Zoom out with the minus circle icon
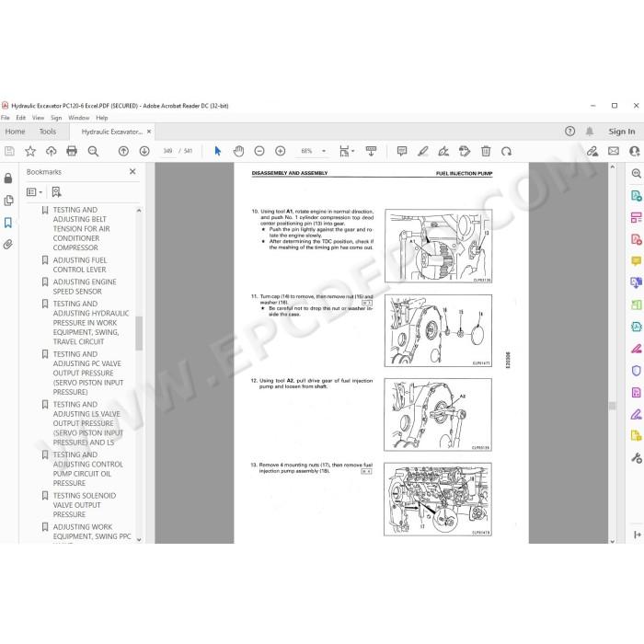The height and width of the screenshot is (644, 644). tap(259, 151)
